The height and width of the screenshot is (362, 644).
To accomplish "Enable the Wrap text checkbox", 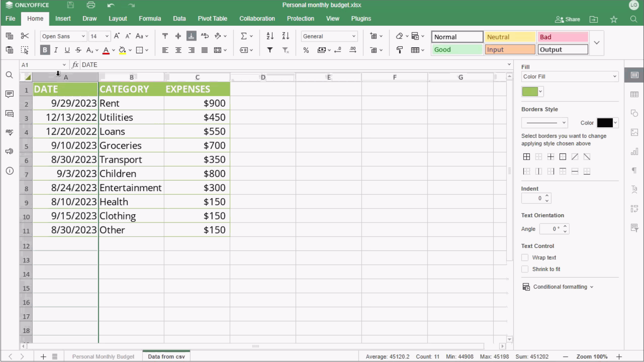I will pyautogui.click(x=525, y=258).
